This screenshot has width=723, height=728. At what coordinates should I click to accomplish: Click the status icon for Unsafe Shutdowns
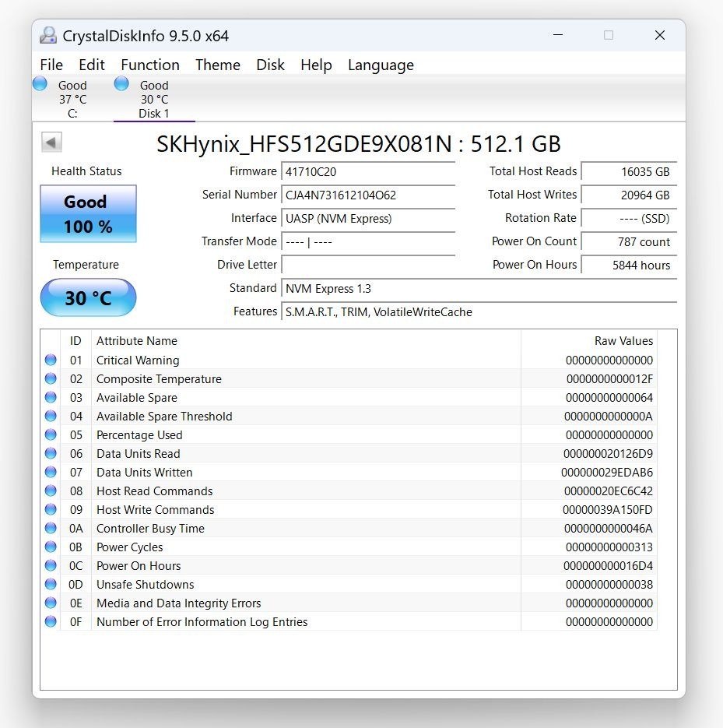pyautogui.click(x=51, y=584)
